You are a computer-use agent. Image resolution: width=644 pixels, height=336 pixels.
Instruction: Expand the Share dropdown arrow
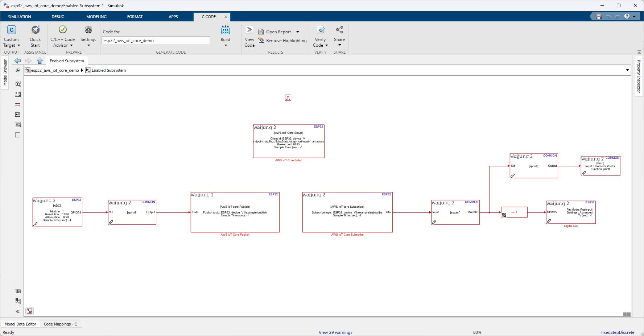point(339,45)
